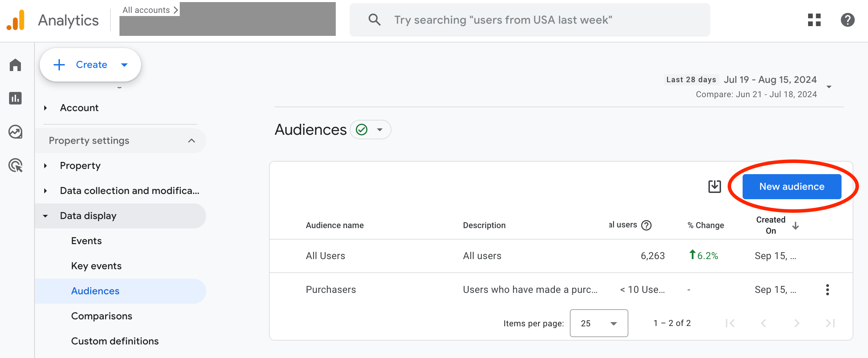Select Key events in the menu

96,266
